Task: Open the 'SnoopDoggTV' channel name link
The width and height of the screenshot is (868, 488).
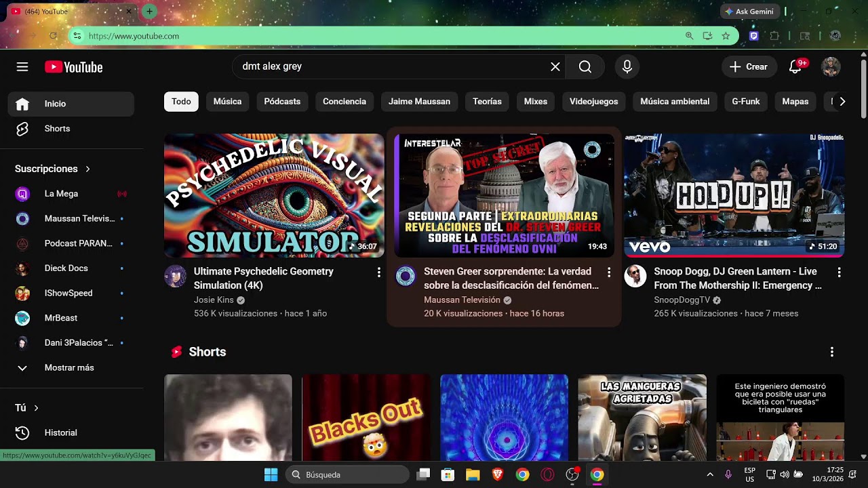Action: (682, 300)
